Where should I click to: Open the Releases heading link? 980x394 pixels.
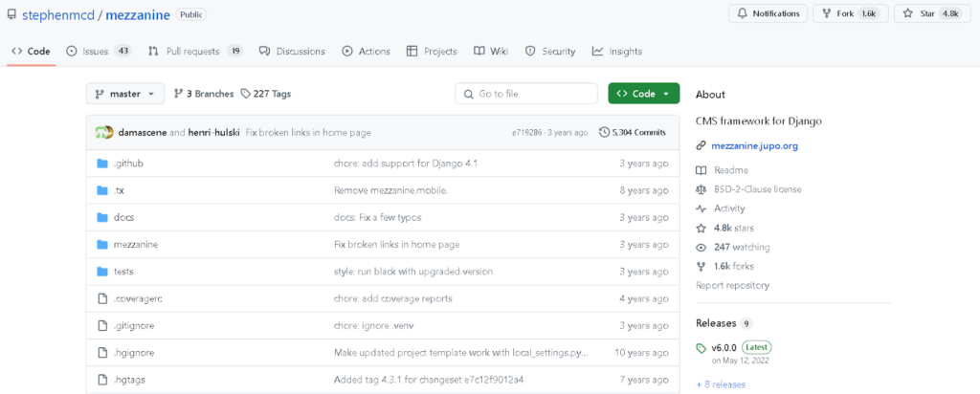pyautogui.click(x=716, y=323)
